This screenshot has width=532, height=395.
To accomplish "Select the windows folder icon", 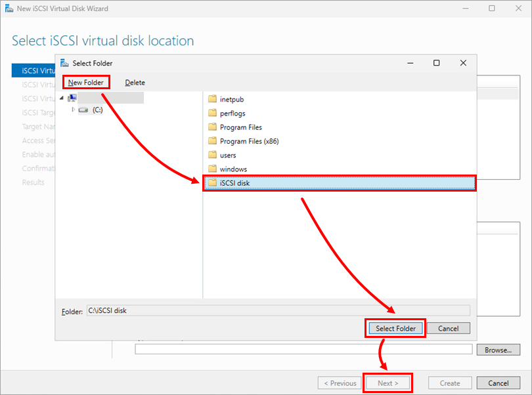I will click(x=212, y=169).
